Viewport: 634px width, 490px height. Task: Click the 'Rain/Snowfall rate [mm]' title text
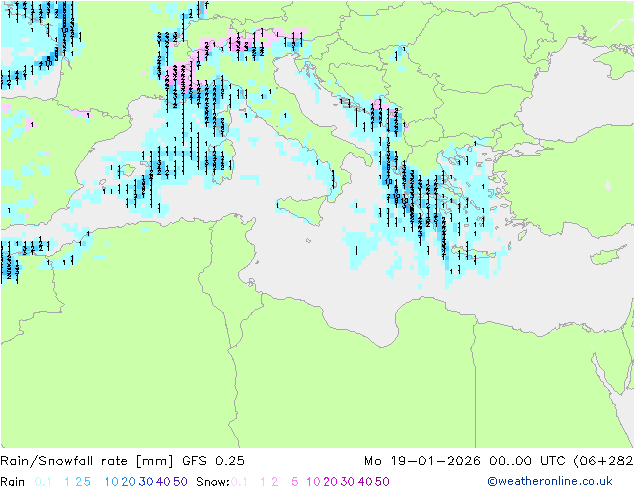[x=87, y=461]
